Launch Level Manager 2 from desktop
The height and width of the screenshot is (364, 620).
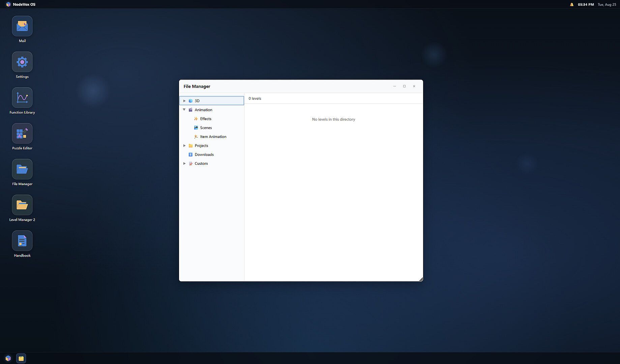point(22,205)
